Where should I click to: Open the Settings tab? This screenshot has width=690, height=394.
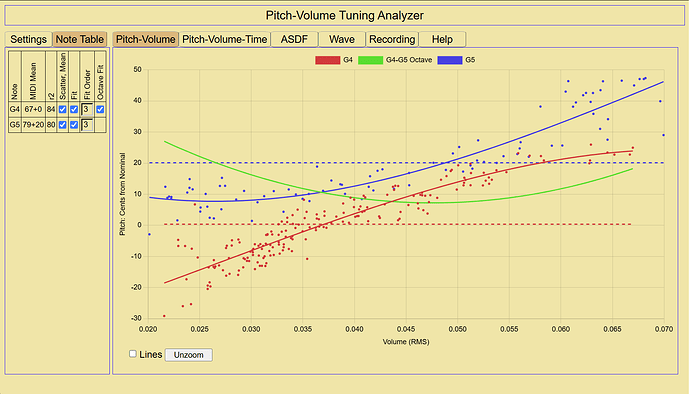pyautogui.click(x=29, y=39)
